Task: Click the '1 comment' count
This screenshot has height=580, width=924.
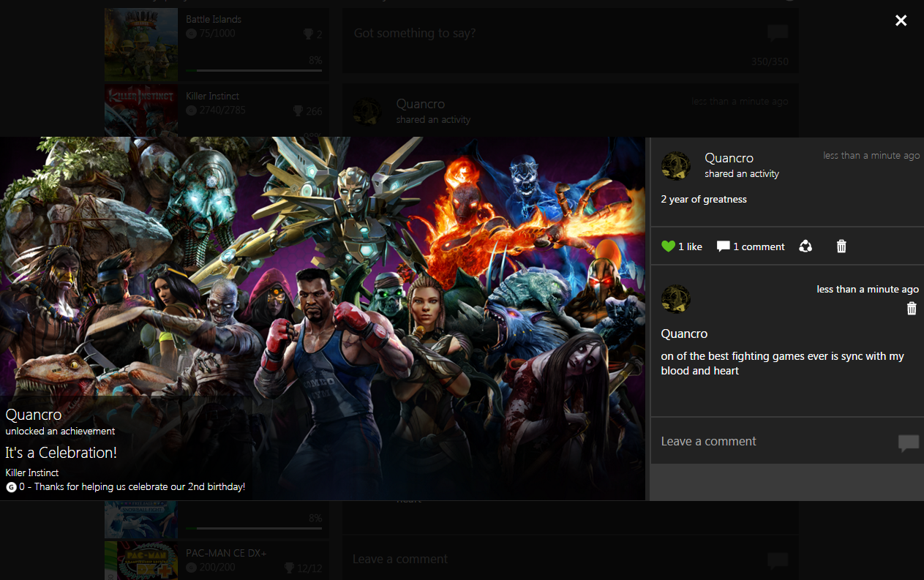Action: [x=759, y=246]
